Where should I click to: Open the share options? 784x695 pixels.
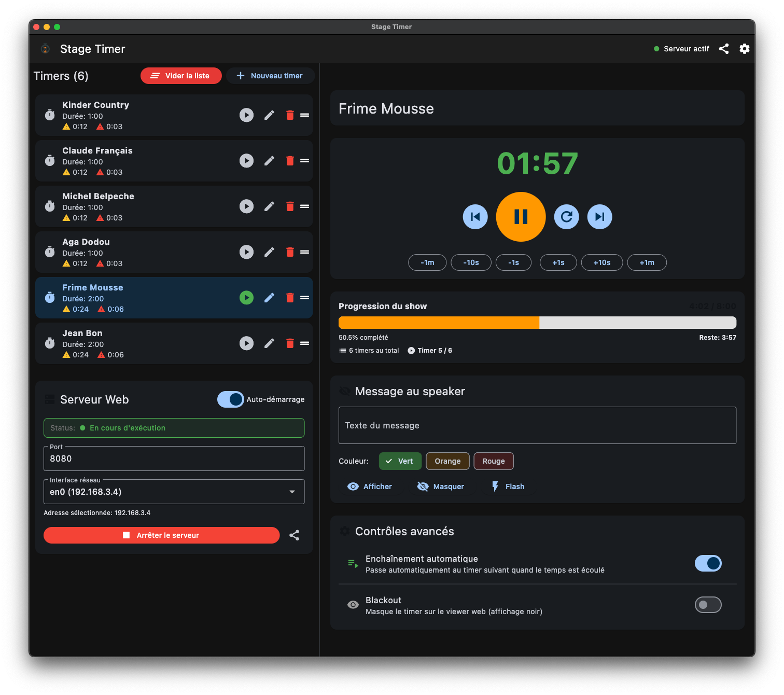pos(724,48)
